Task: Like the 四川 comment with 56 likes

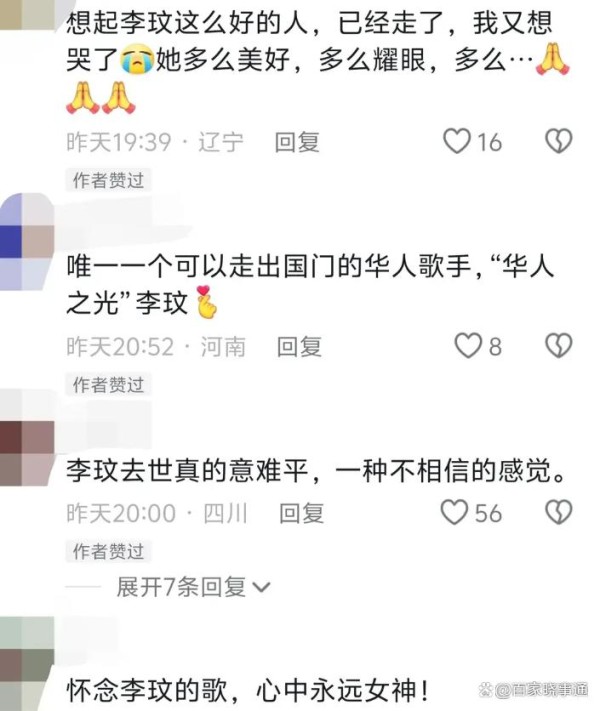Action: coord(454,512)
